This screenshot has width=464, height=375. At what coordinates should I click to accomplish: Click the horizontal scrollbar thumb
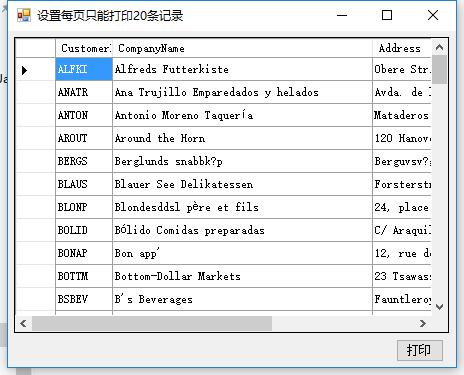[152, 323]
